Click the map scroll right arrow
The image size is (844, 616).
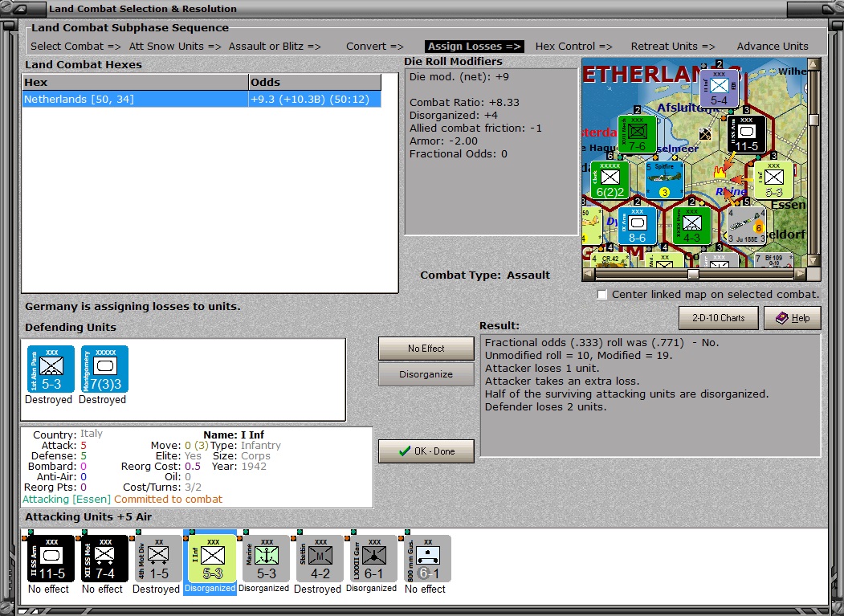800,274
